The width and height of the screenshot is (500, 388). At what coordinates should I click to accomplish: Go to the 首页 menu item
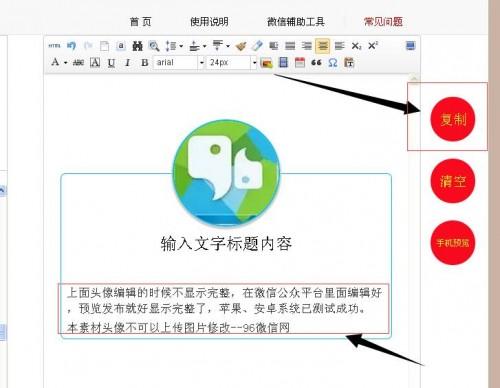tap(140, 22)
